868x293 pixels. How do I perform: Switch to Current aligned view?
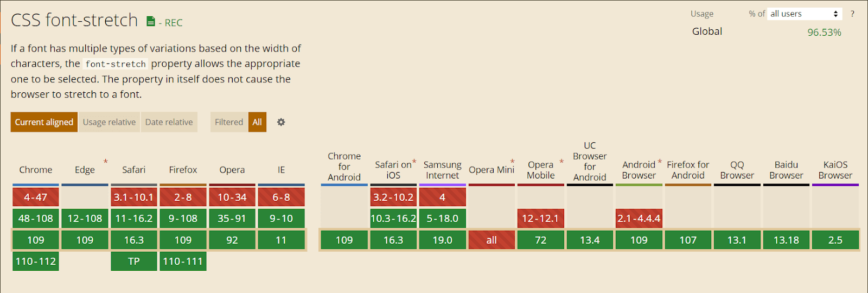pos(44,122)
